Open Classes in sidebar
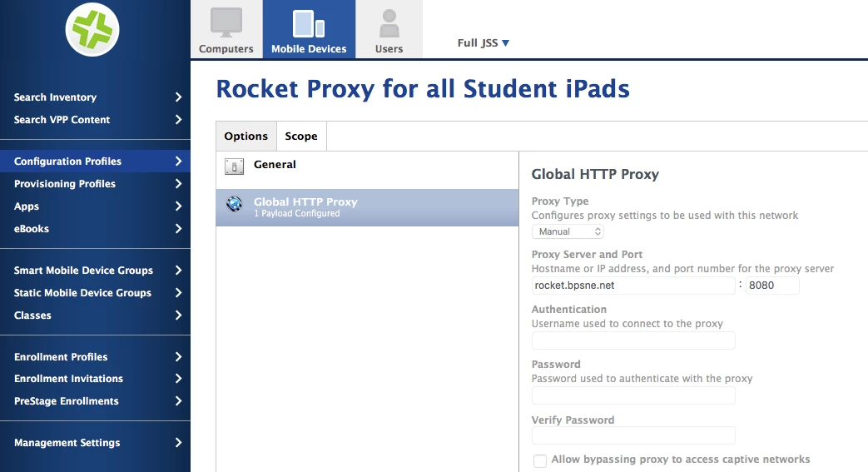Screen dimensions: 868x472 (x=95, y=315)
